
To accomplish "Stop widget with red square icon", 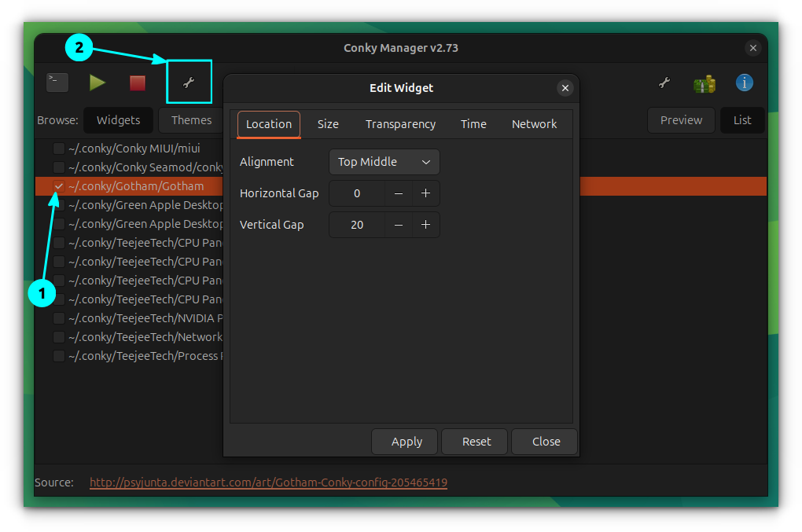I will point(138,83).
